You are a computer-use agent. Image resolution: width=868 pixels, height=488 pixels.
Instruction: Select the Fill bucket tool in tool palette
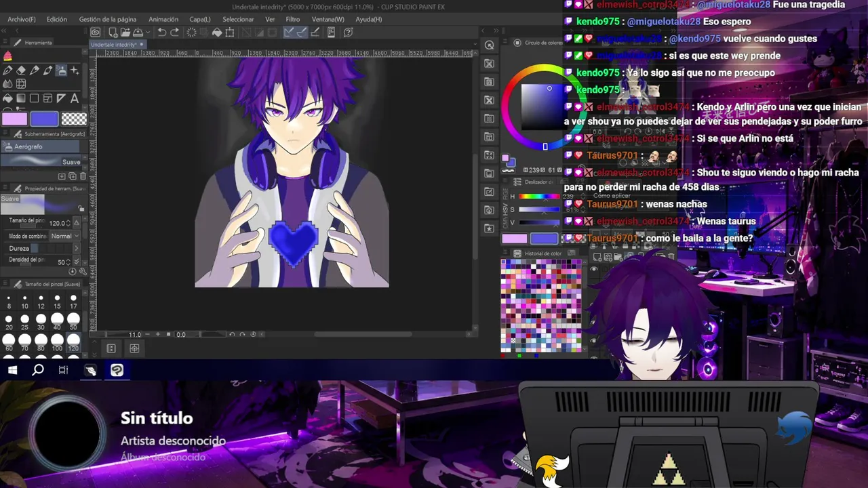point(7,98)
